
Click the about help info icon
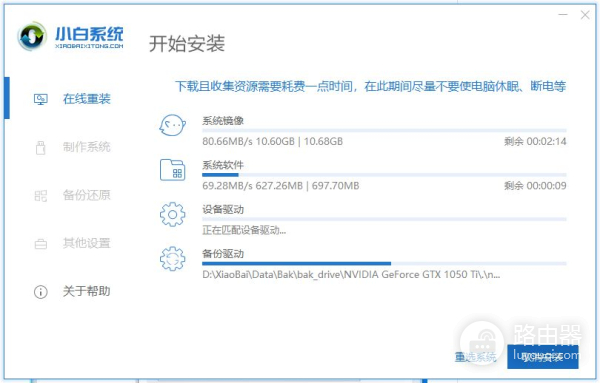pos(41,292)
